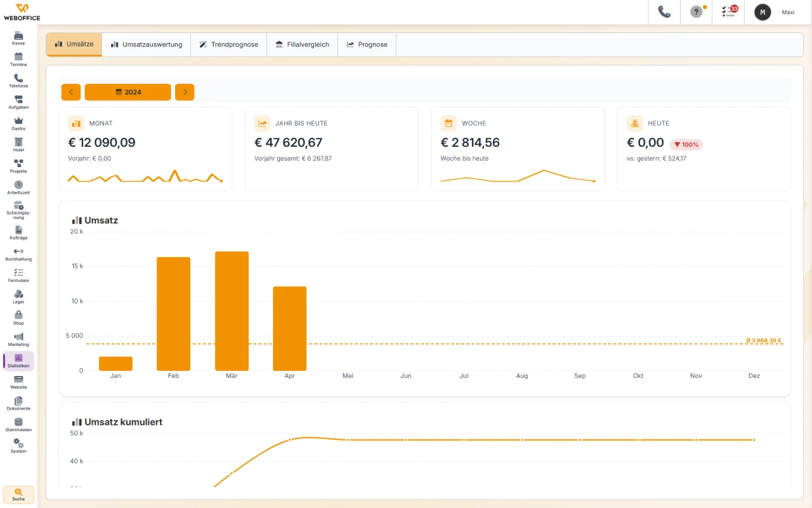Open Shop in the sidebar
Viewport: 812px width, 508px height.
[18, 317]
